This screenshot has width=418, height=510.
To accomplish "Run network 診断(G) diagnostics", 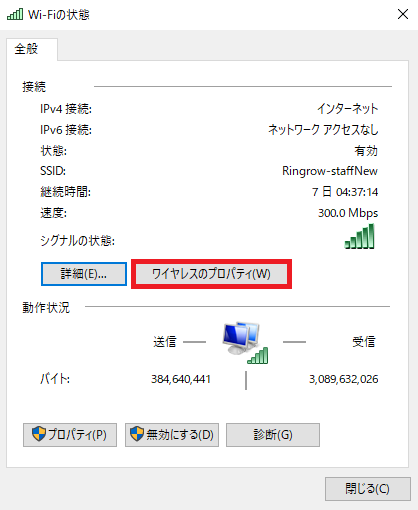I will pyautogui.click(x=273, y=435).
